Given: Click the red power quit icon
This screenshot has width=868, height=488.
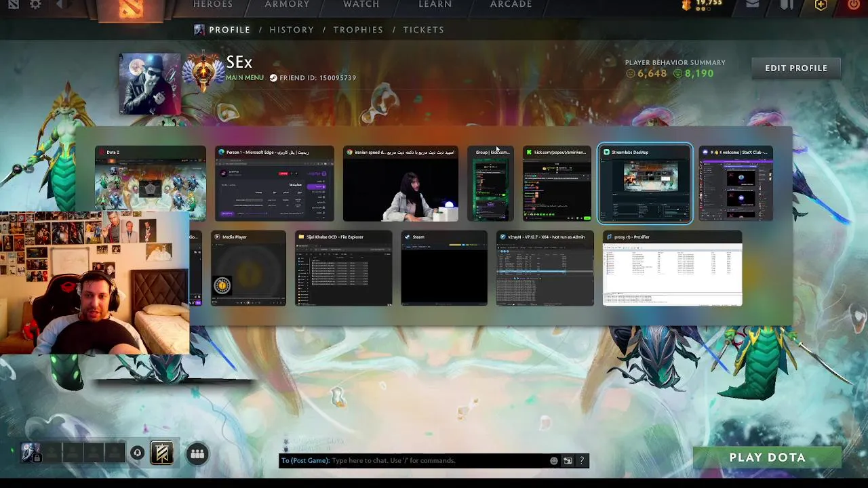Looking at the screenshot, I should [x=853, y=4].
